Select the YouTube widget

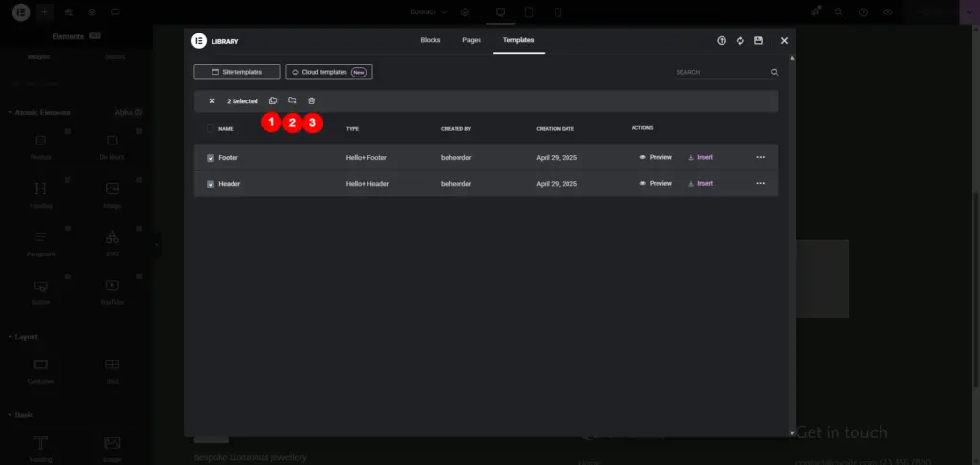click(112, 291)
